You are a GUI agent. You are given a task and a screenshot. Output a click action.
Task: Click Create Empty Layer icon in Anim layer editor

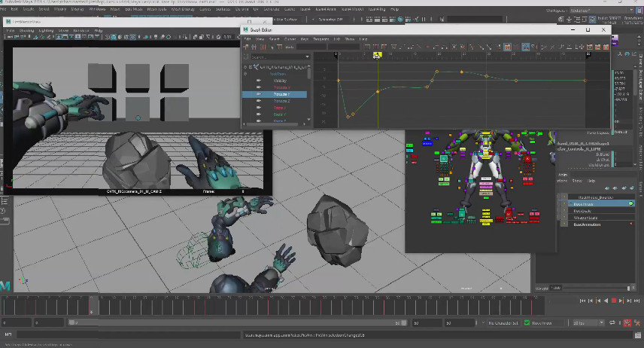click(624, 188)
